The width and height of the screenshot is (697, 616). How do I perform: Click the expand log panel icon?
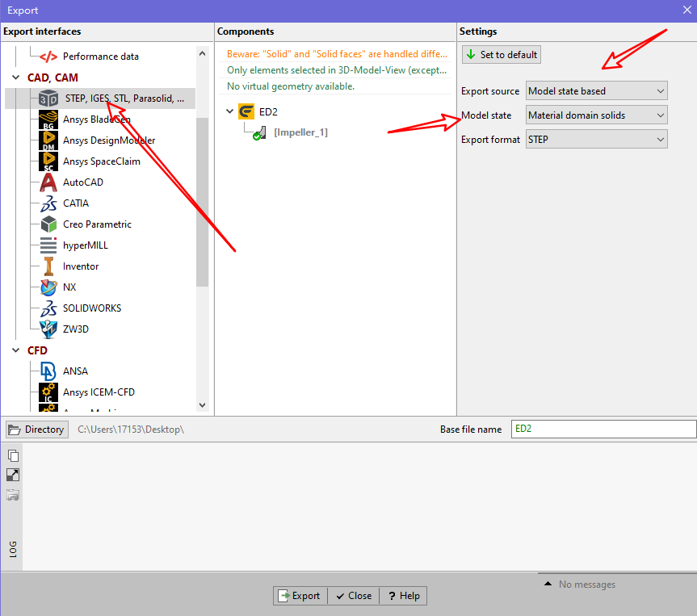(x=13, y=475)
